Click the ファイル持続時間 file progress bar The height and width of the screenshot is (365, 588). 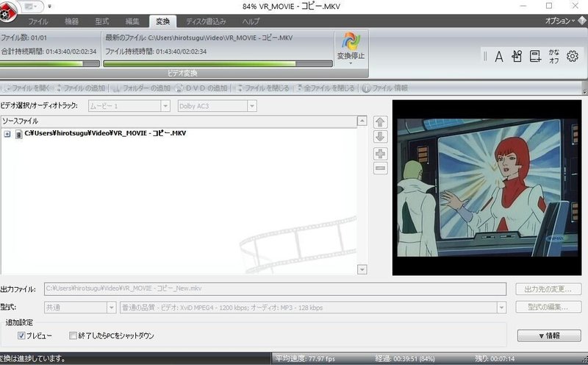pos(218,64)
